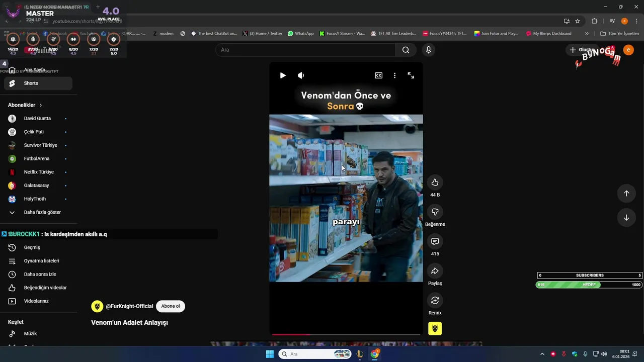
Task: Open Join Fotor and Play bookmark
Action: 496,34
